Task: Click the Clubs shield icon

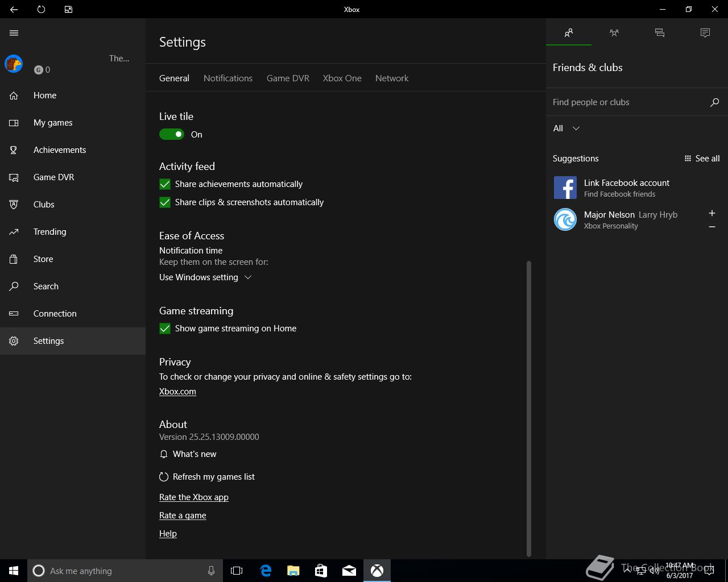Action: [14, 205]
